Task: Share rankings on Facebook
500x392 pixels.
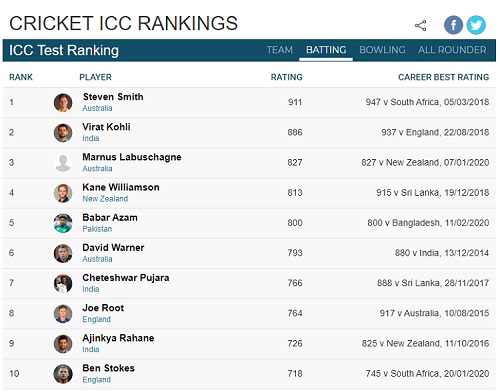Action: pos(453,25)
